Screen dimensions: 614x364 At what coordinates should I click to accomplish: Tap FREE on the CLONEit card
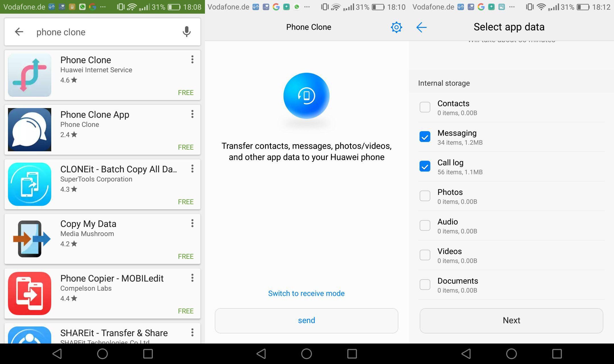click(x=186, y=202)
